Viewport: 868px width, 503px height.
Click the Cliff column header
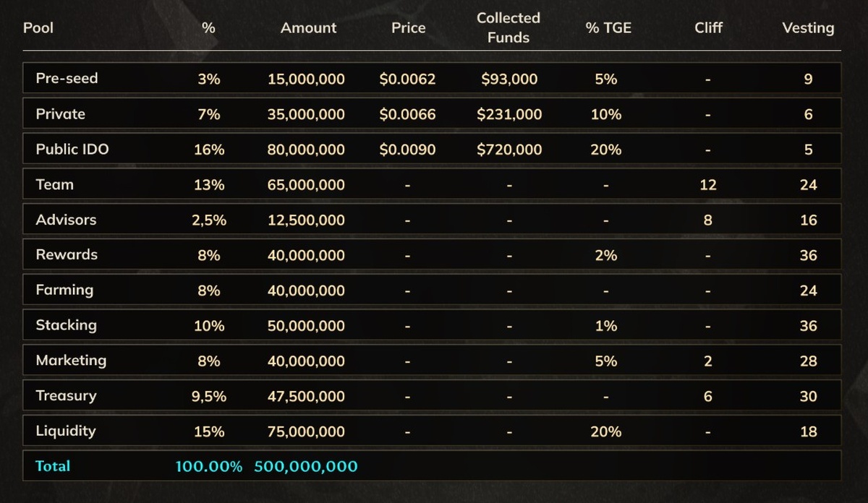[708, 28]
